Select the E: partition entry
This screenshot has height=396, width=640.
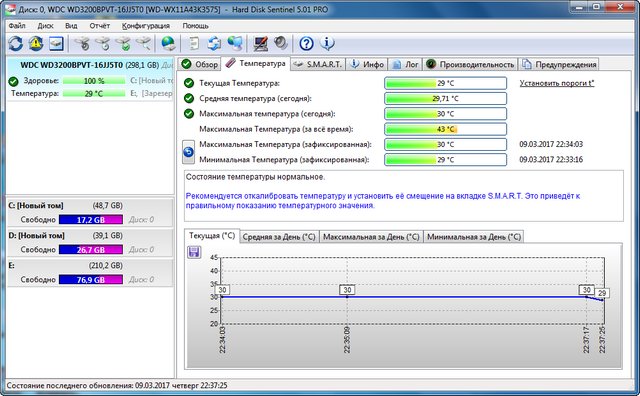(90, 272)
